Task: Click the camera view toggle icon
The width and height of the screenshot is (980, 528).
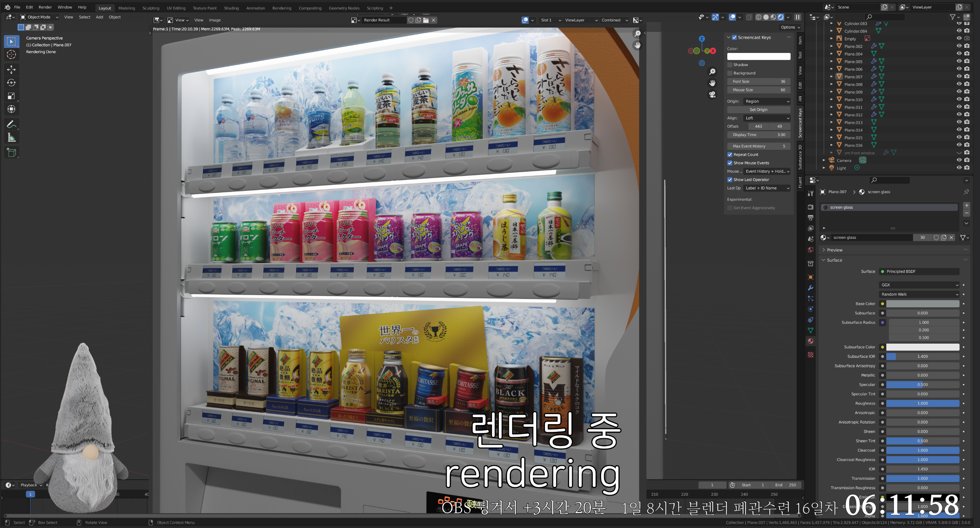Action: (712, 94)
